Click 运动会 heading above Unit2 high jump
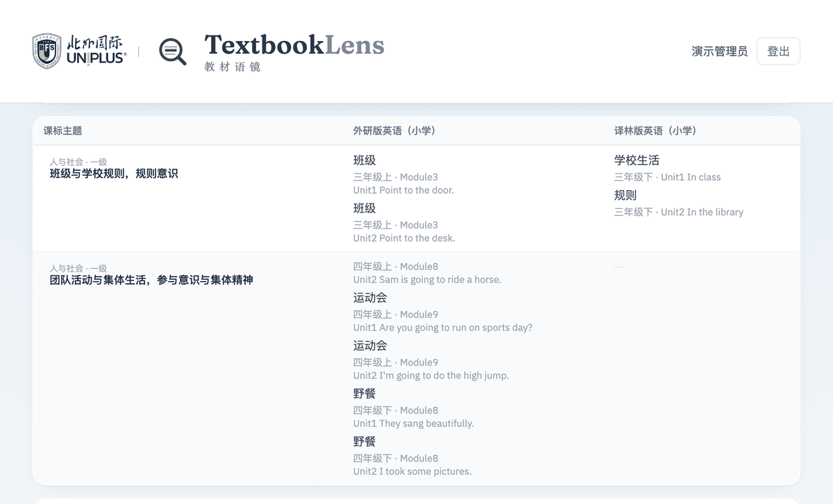 tap(370, 346)
